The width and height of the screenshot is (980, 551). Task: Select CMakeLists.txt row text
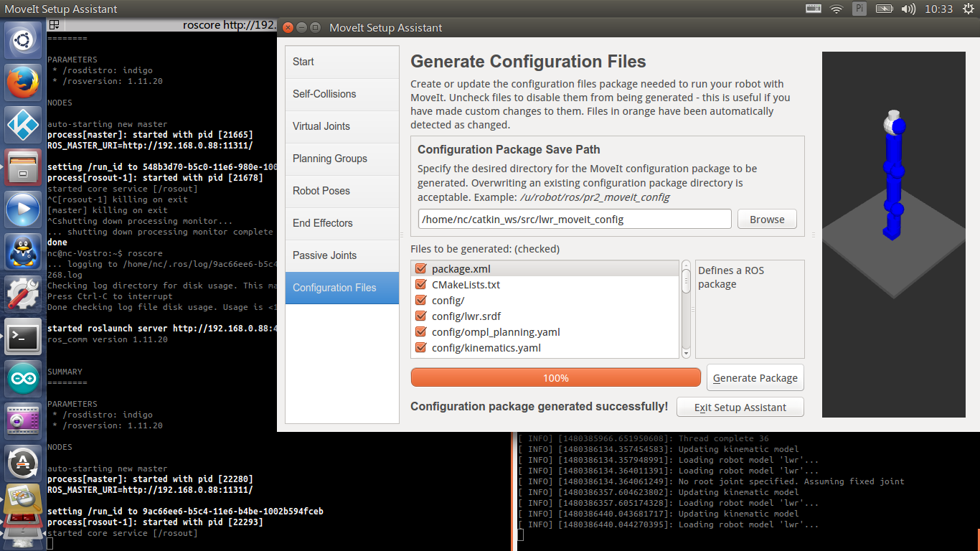(466, 285)
